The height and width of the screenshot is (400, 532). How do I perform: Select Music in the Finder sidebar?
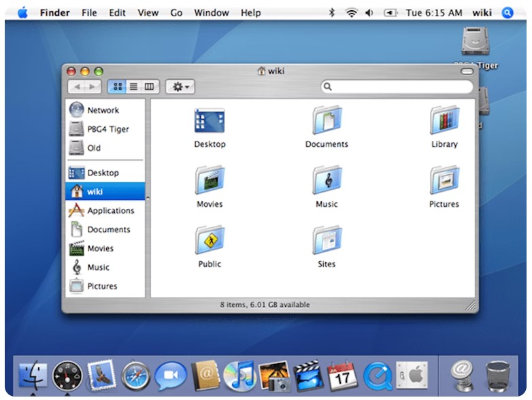(x=105, y=267)
